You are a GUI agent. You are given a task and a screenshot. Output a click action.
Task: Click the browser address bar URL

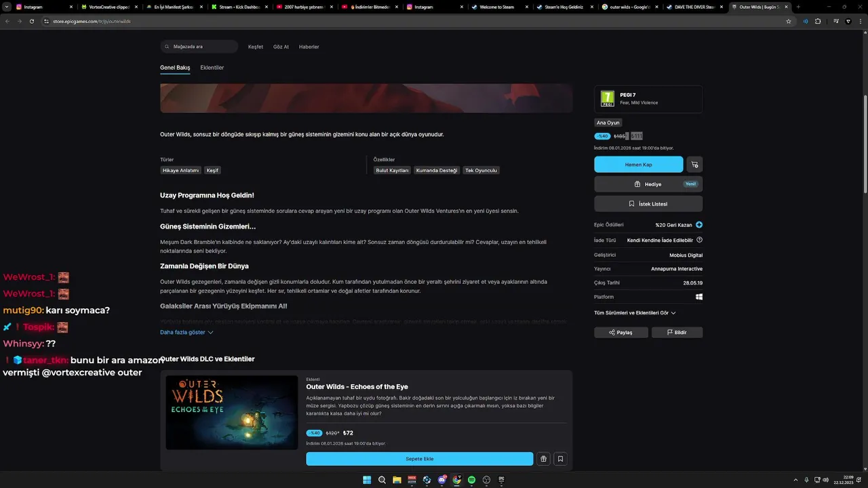coord(92,21)
